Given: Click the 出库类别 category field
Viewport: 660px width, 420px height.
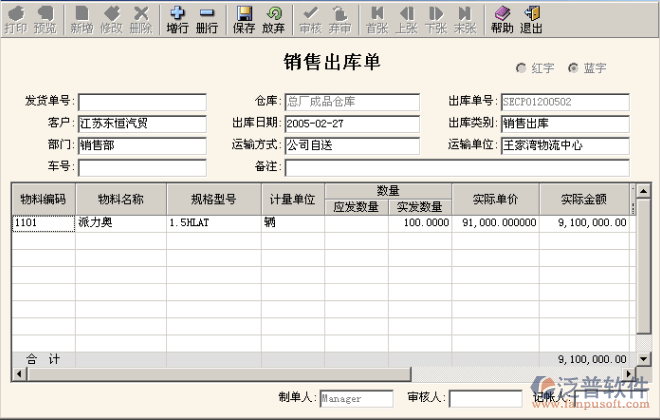Looking at the screenshot, I should coord(564,124).
